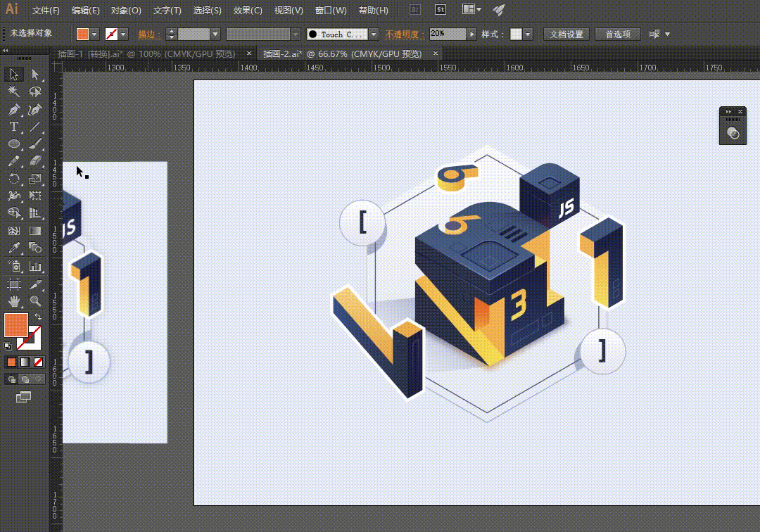
Task: Select the Gradient tool
Action: [35, 231]
